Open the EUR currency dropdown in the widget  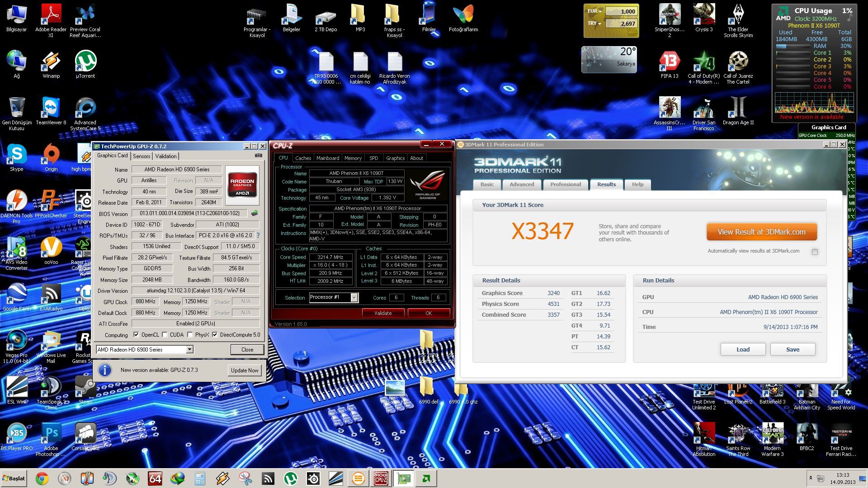coord(594,11)
